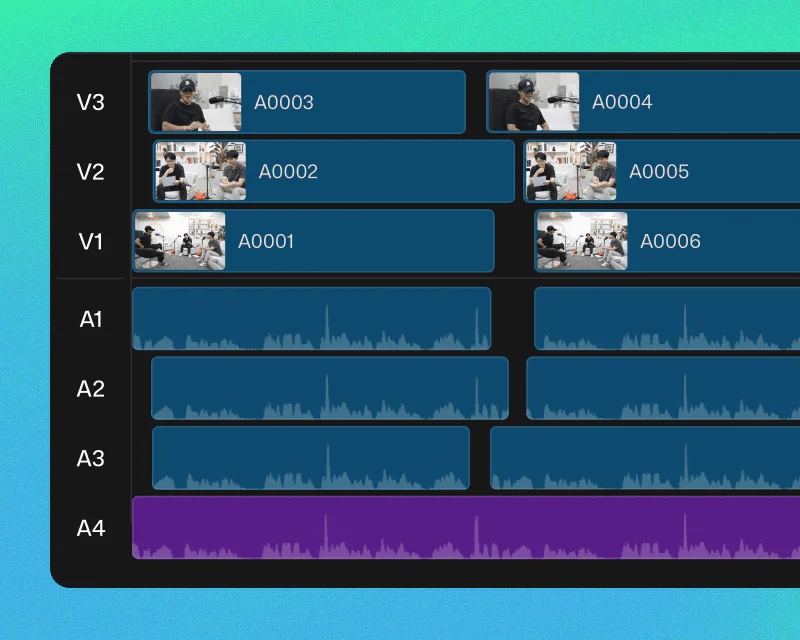Click the video thumbnail on clip A0002
Viewport: 800px width, 640px height.
click(197, 171)
